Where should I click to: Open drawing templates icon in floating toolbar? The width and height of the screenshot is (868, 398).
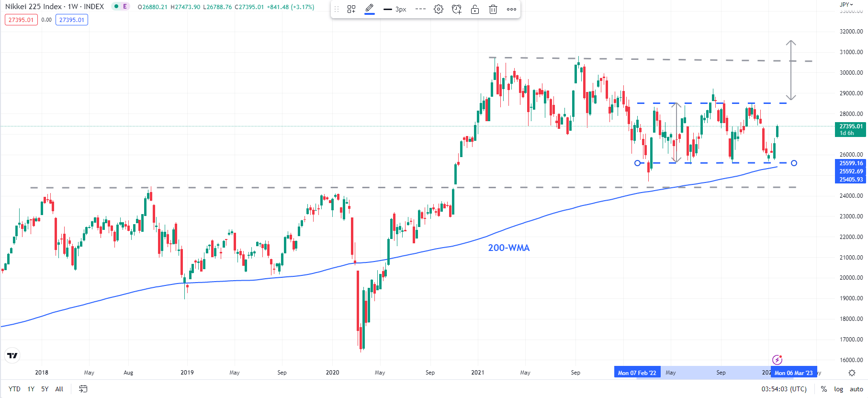pos(351,9)
